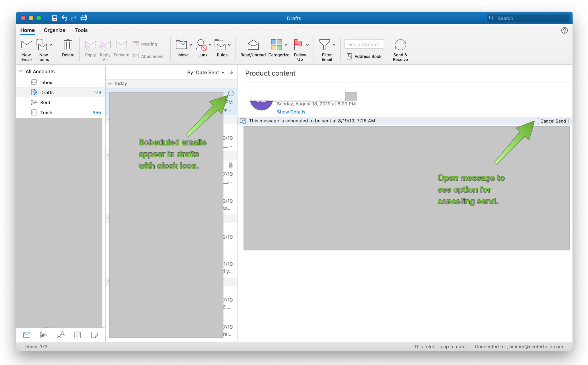
Task: Click Show Details link in email
Action: pyautogui.click(x=291, y=111)
